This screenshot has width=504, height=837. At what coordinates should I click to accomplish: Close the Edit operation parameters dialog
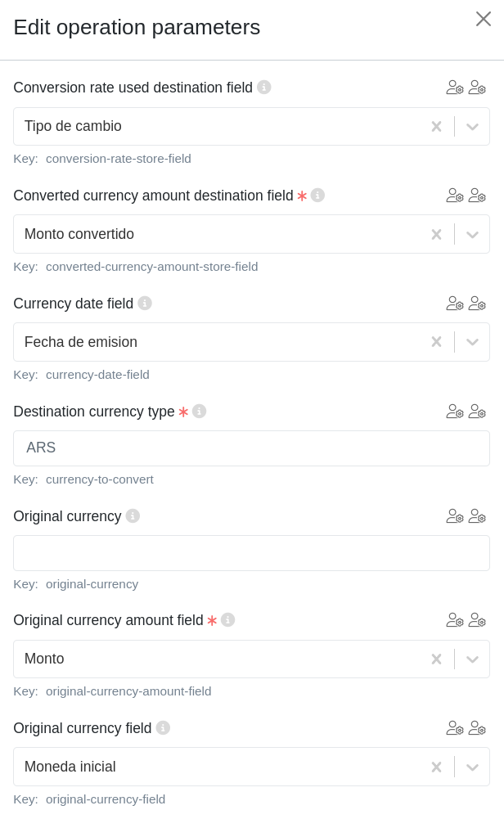[484, 19]
